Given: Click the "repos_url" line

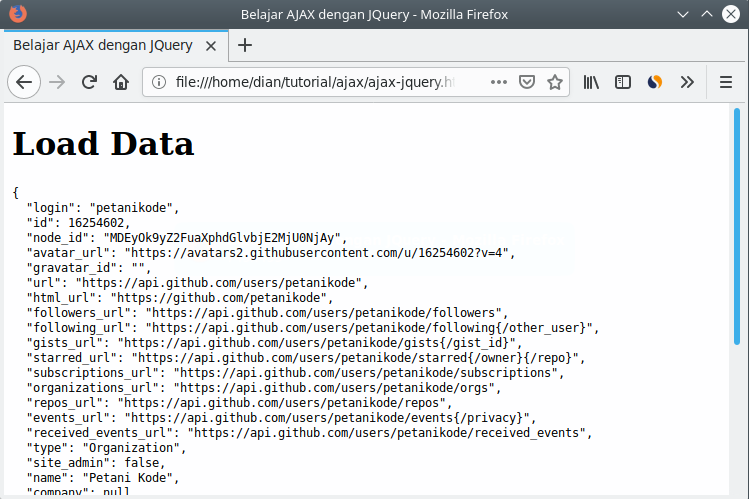Looking at the screenshot, I should [239, 403].
